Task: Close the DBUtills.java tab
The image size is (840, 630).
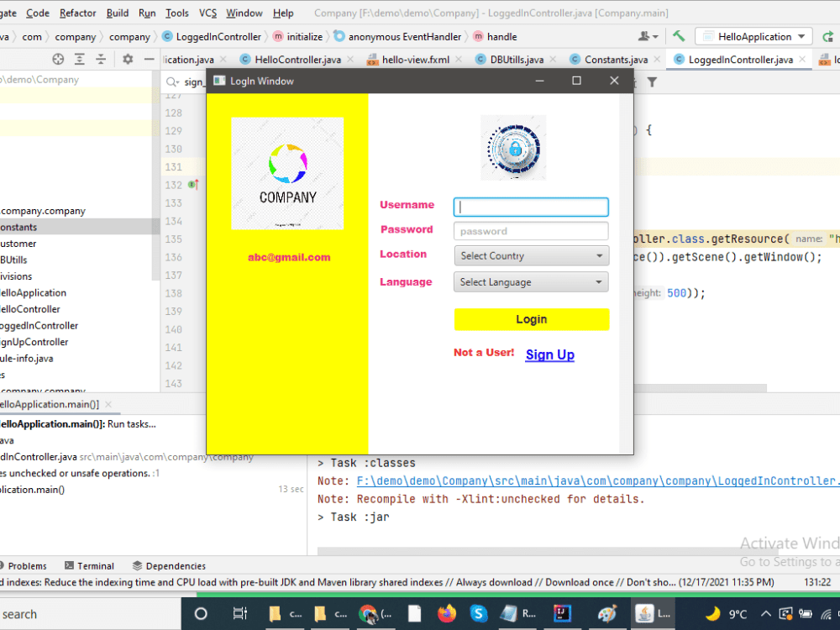Action: click(x=553, y=60)
